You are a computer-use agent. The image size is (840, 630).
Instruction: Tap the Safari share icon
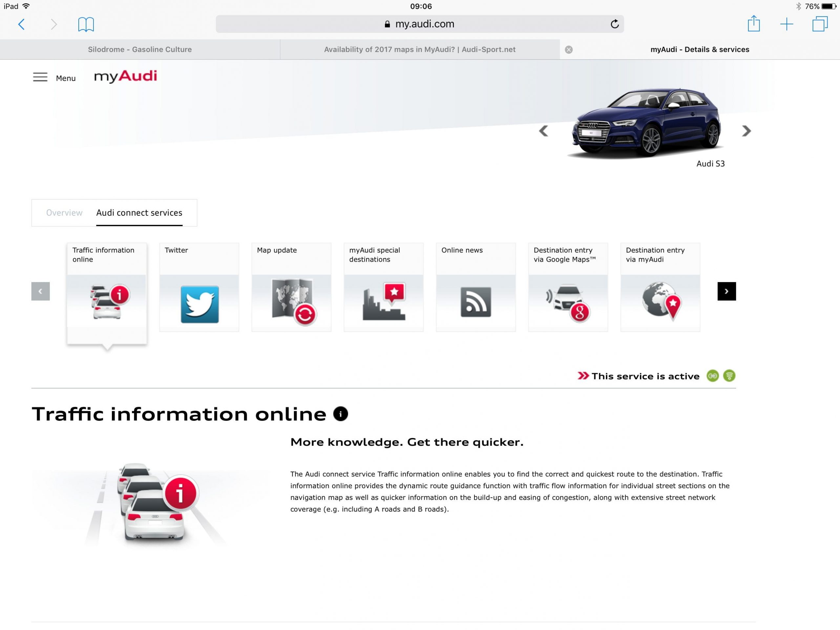pyautogui.click(x=753, y=24)
